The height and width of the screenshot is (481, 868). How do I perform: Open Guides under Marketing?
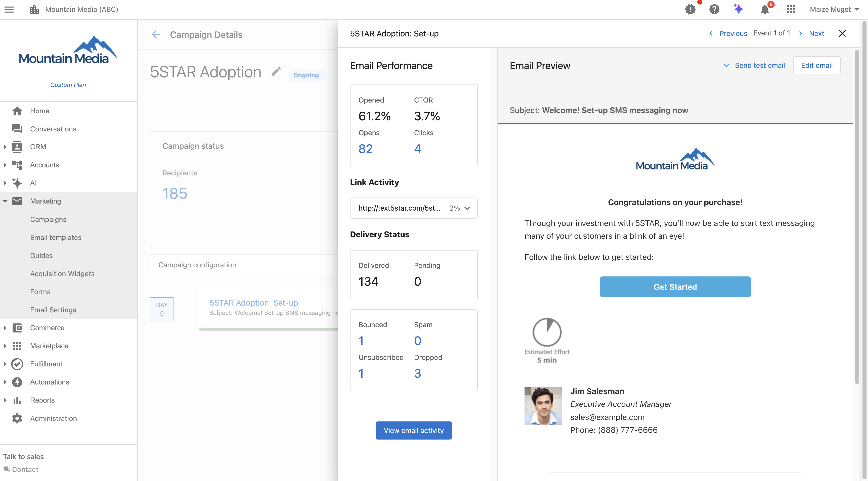41,255
